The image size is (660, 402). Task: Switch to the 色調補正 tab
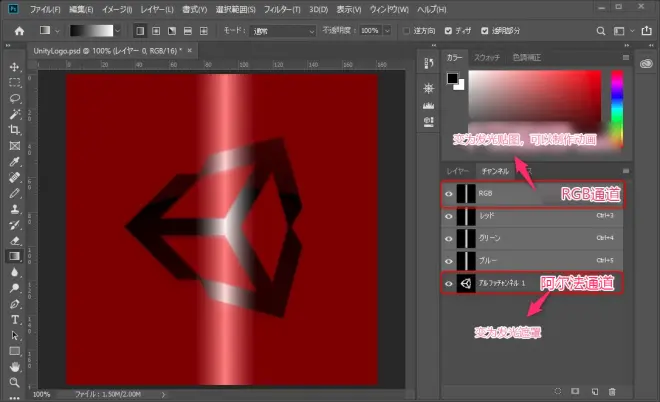(527, 58)
